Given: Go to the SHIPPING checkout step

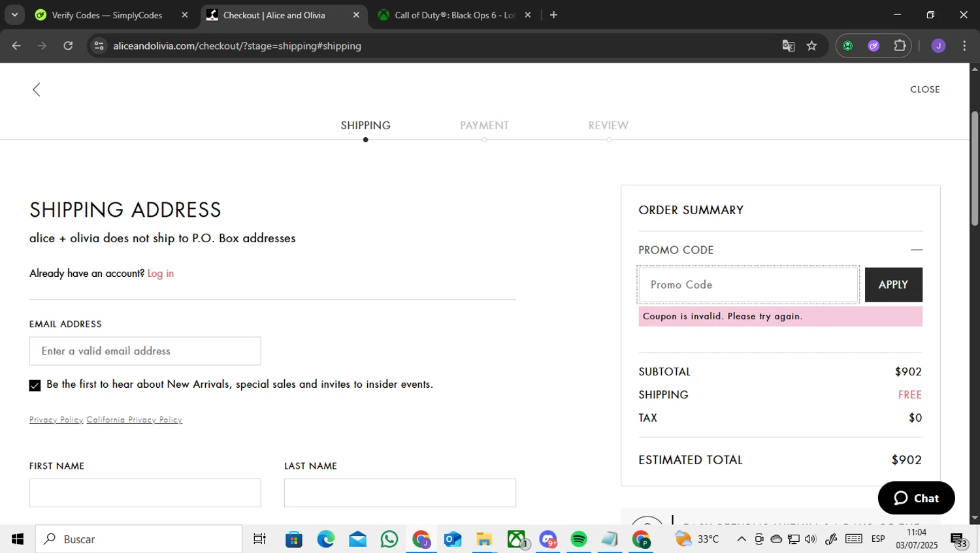Looking at the screenshot, I should coord(365,125).
